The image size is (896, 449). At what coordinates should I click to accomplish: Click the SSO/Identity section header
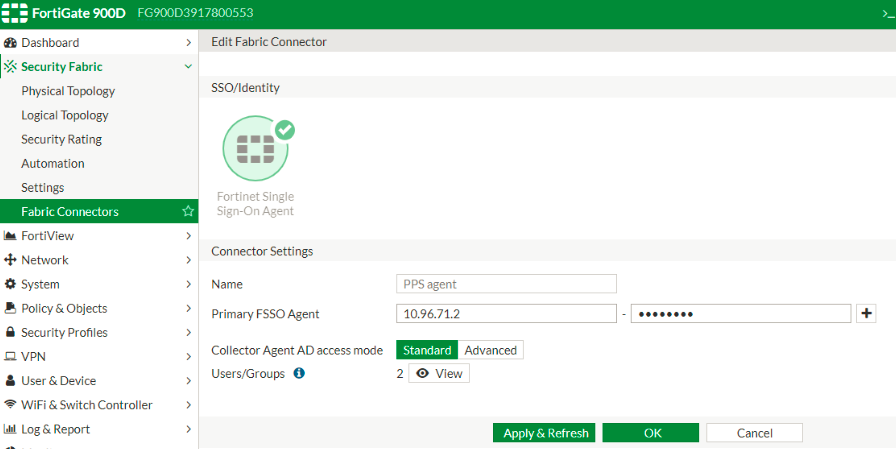point(245,87)
